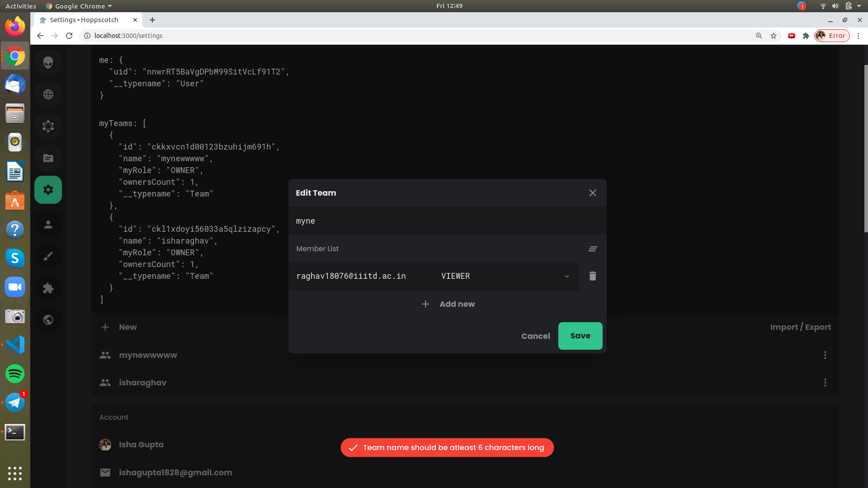Select the Settings • Hoppscotch browser tab

tap(84, 20)
